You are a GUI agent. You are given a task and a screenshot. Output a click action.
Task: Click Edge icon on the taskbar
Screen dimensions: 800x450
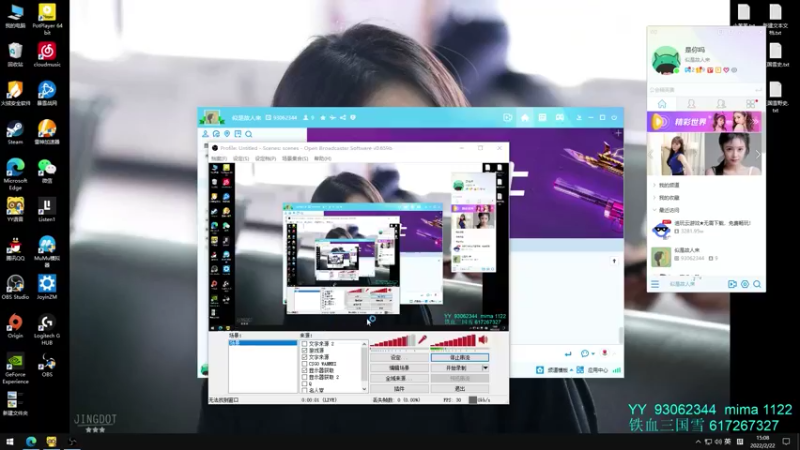[31, 442]
